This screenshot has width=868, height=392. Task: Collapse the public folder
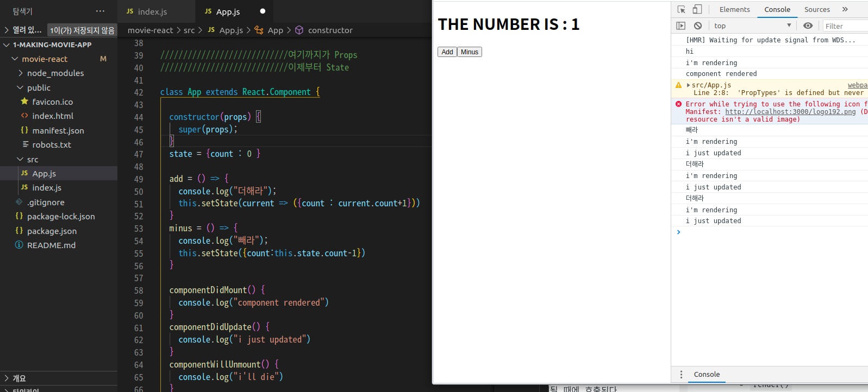click(x=21, y=87)
